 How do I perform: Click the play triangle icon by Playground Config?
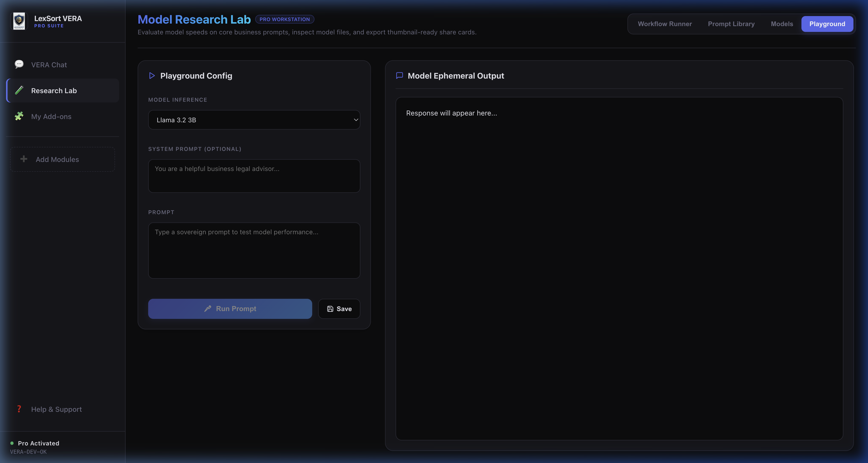(152, 76)
